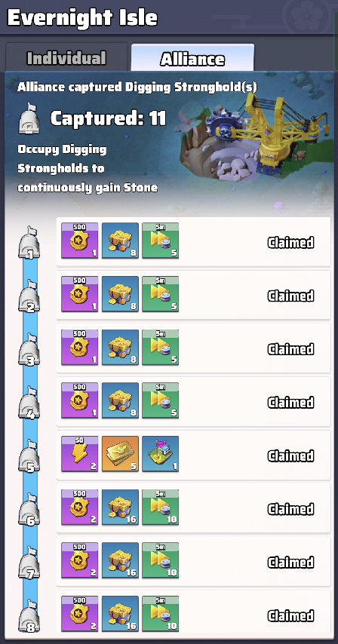Screen dimensions: 338x644
Task: Switch to the Individual tab
Action: coord(66,57)
